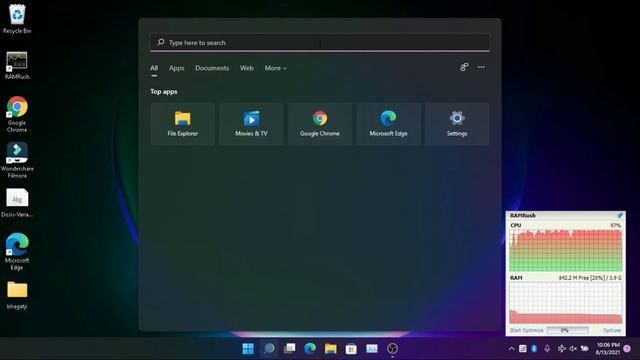
Task: Select the bhagatji desktop folder
Action: click(17, 295)
